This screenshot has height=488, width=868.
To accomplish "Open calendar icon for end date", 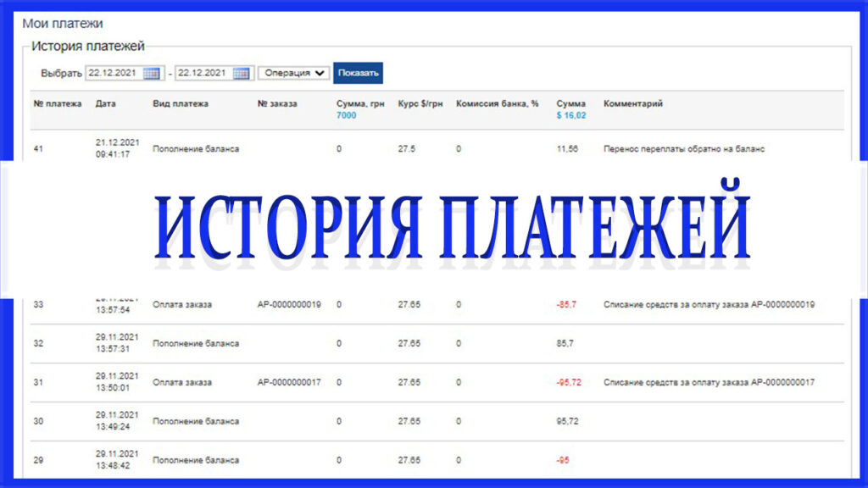I will [x=242, y=74].
